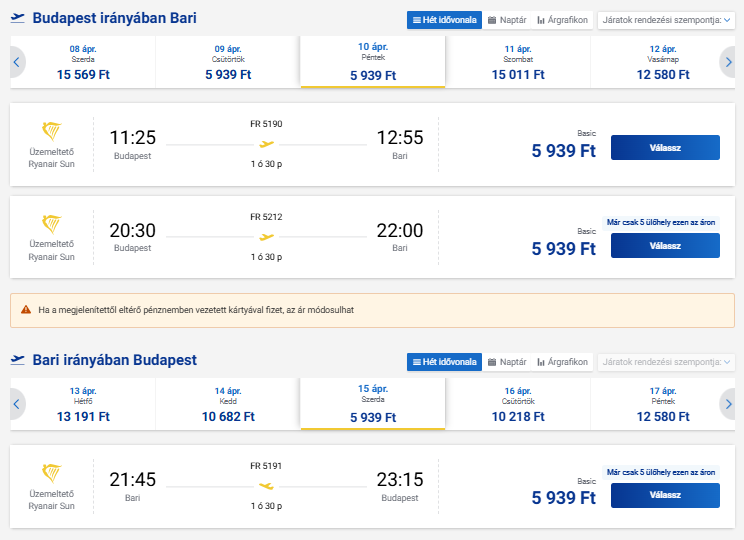Select the 14 ápr. Kedd return date
This screenshot has width=744, height=540.
(x=228, y=404)
